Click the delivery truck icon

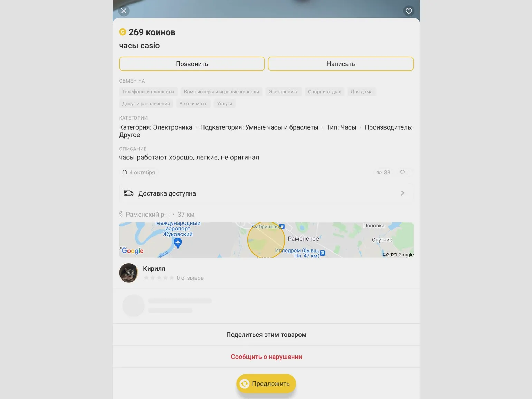pos(129,193)
